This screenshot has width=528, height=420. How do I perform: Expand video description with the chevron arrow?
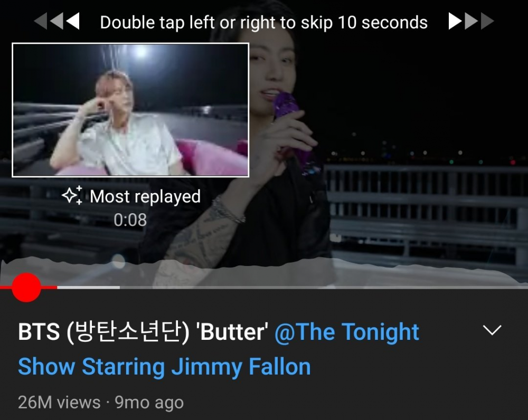[x=492, y=330]
